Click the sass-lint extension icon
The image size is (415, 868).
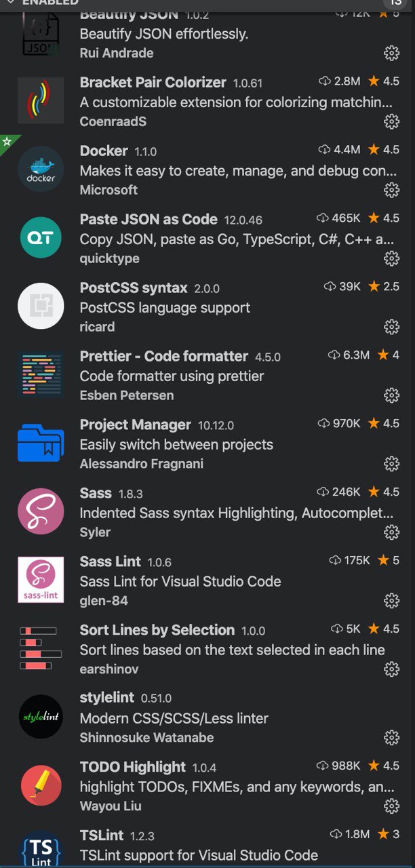click(41, 580)
